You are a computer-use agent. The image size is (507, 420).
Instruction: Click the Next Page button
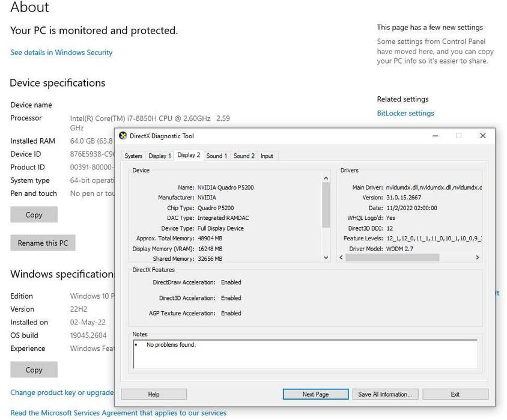[x=315, y=394]
